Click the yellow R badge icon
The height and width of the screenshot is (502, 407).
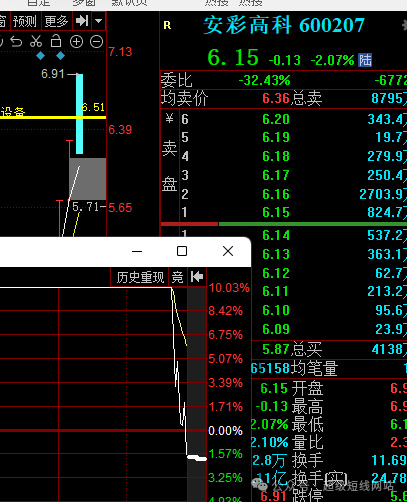point(167,25)
